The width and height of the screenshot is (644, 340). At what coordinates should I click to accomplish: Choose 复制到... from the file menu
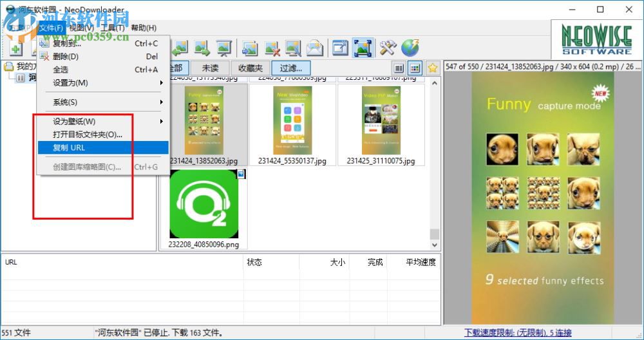click(x=103, y=44)
